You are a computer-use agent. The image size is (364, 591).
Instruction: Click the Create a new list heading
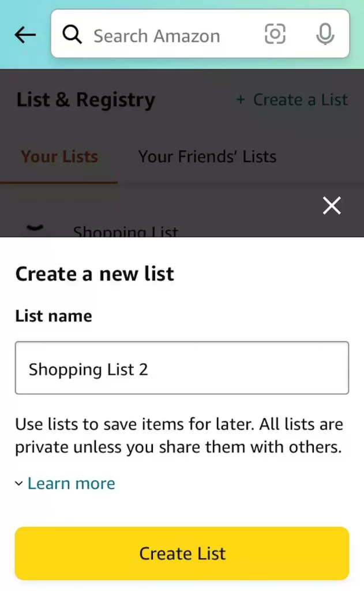coord(95,274)
